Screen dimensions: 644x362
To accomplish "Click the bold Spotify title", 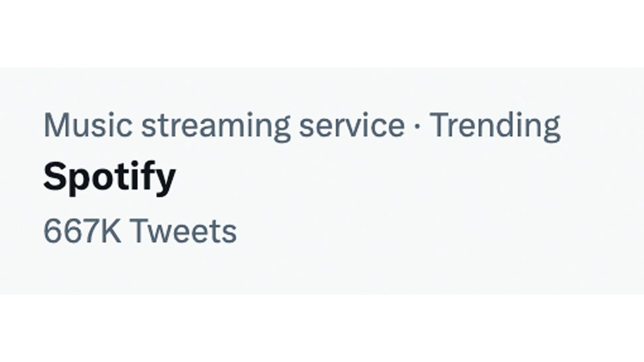I will tap(110, 178).
